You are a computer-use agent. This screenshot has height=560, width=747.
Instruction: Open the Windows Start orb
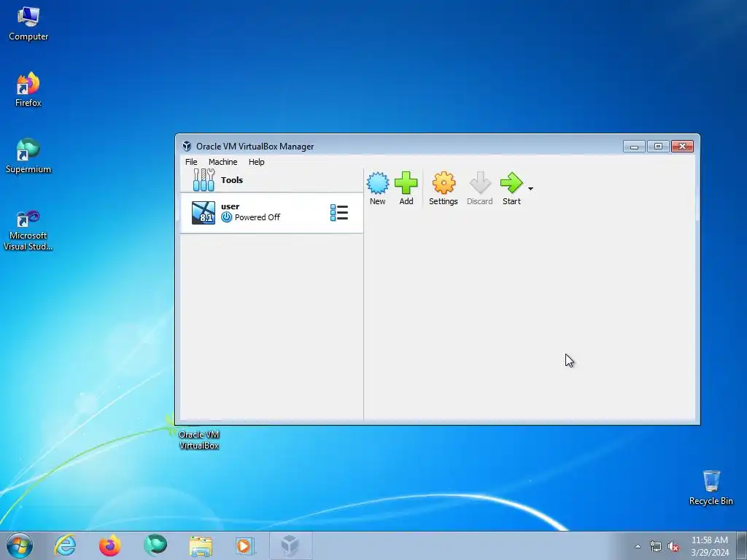(20, 545)
